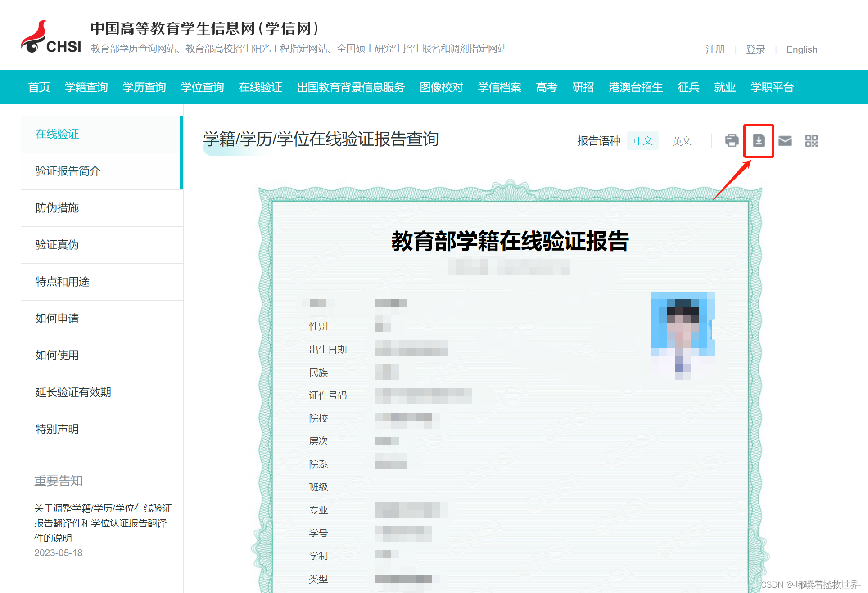The image size is (868, 593).
Task: Download the verification report file
Action: coord(759,141)
